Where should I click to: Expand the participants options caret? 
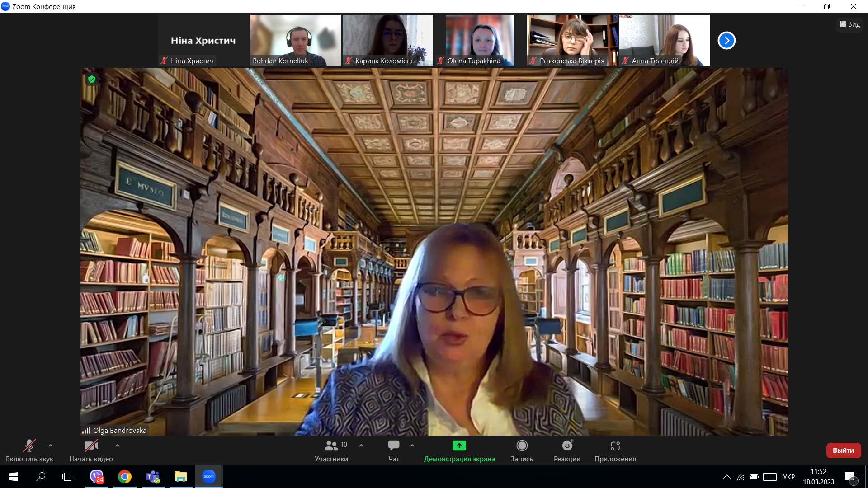(x=361, y=446)
